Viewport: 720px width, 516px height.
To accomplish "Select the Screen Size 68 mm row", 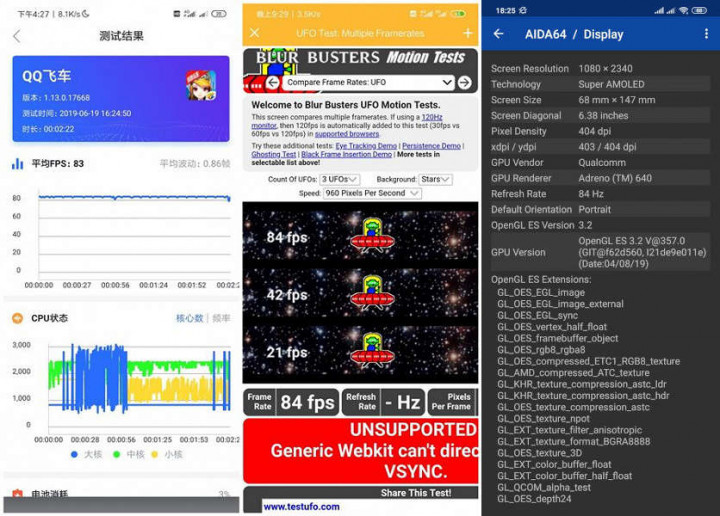I will pyautogui.click(x=600, y=100).
